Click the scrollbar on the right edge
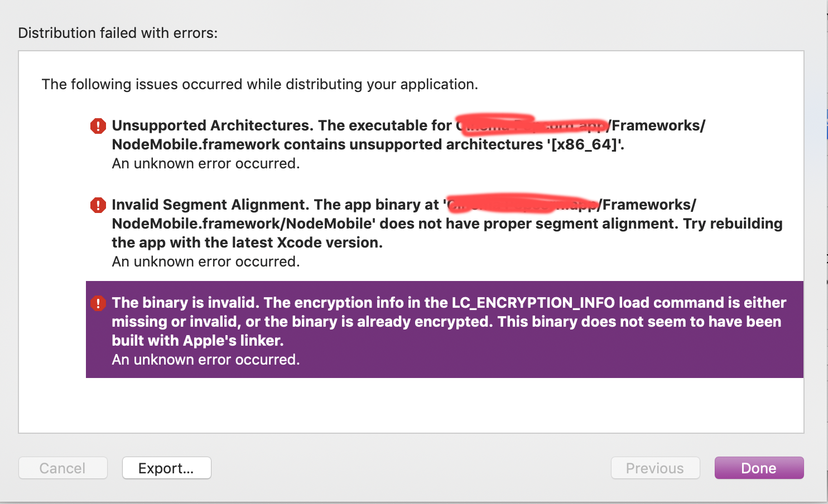Screen dimensions: 828x504 825,128
